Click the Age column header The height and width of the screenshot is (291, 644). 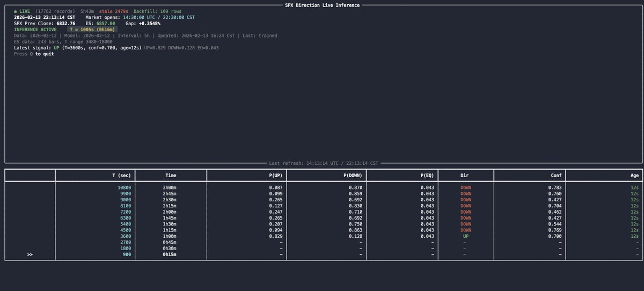tap(634, 175)
